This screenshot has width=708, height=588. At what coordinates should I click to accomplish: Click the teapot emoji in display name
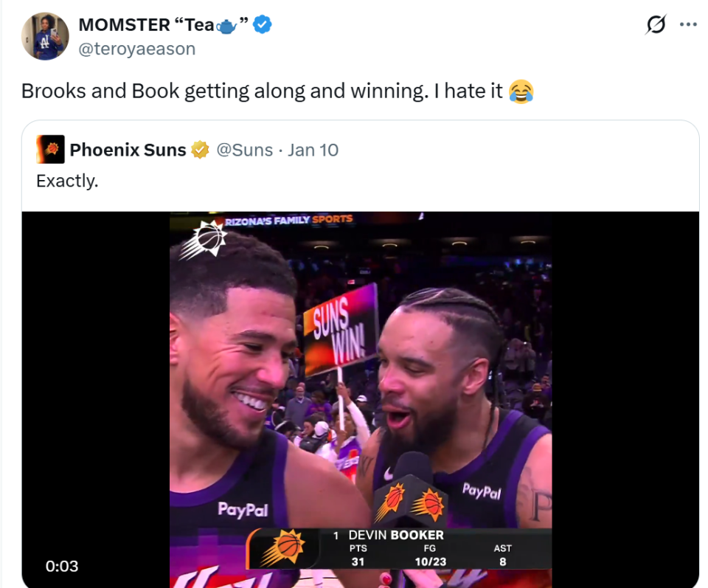click(x=226, y=26)
